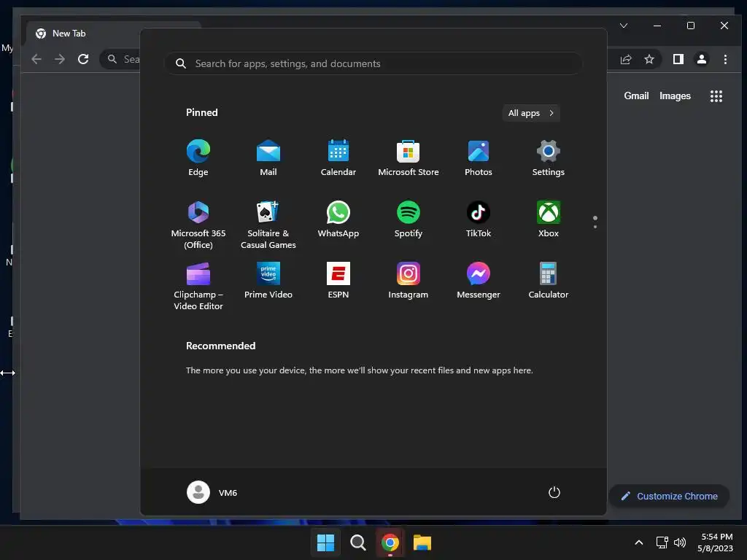
Task: Open network status in system tray
Action: click(x=662, y=542)
